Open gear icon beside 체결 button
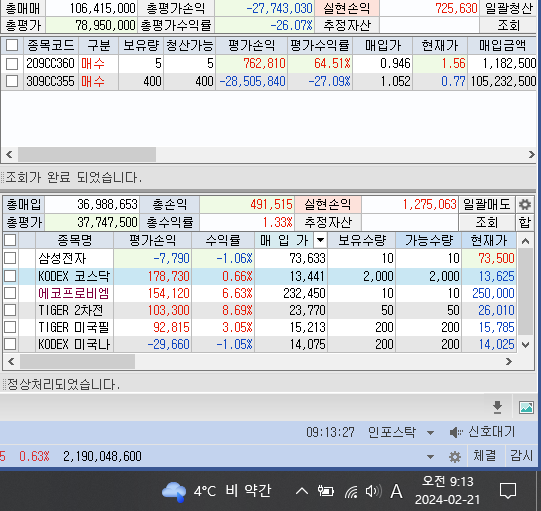The image size is (541, 511). [455, 457]
